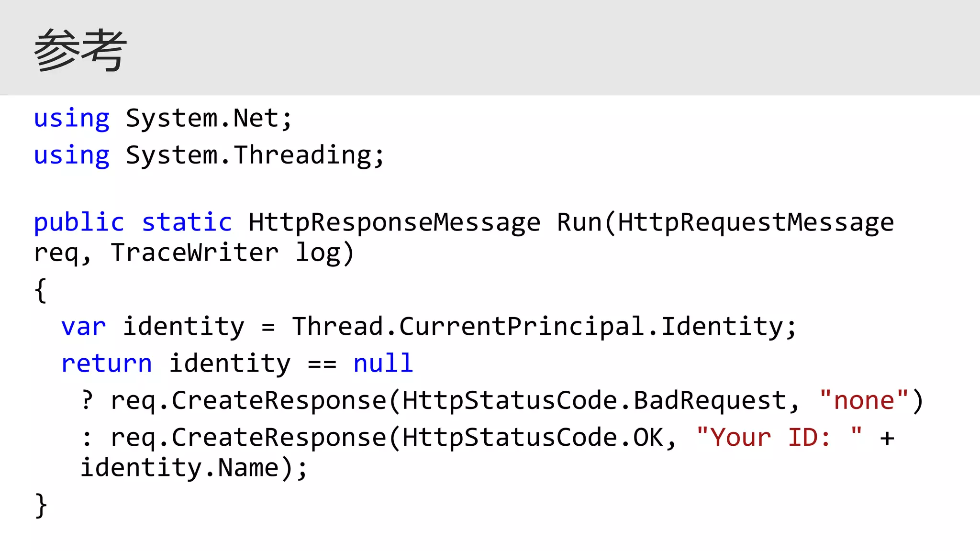Click the HttpResponseMessage return type
Image resolution: width=980 pixels, height=551 pixels.
pos(394,223)
